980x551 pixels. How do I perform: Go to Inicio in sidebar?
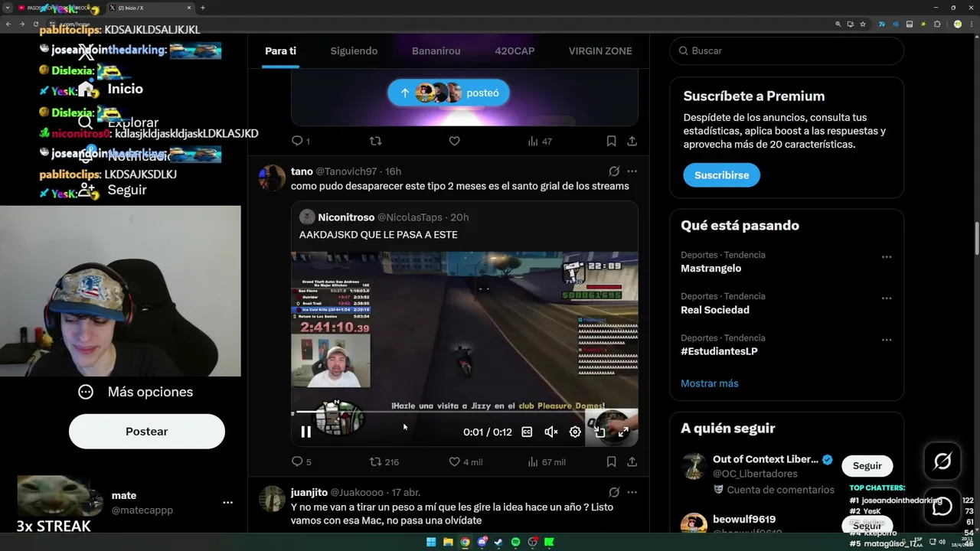126,89
